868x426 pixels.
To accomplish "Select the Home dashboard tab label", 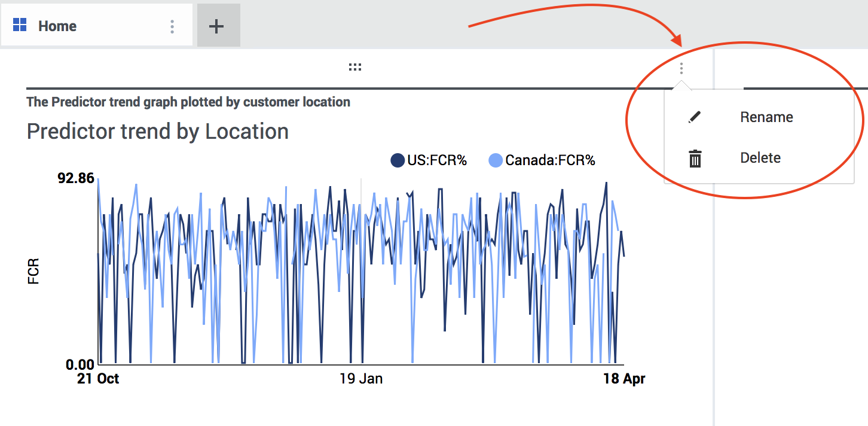I will pos(57,26).
